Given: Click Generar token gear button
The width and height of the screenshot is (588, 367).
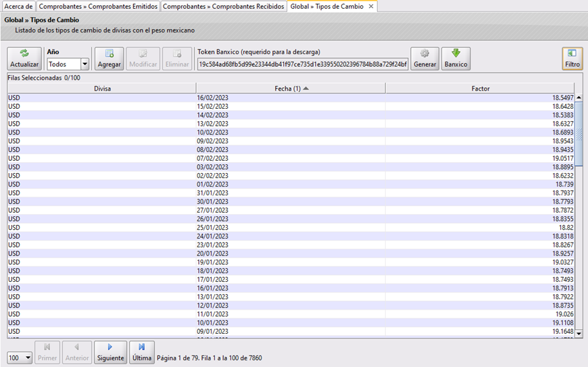Looking at the screenshot, I should [425, 59].
